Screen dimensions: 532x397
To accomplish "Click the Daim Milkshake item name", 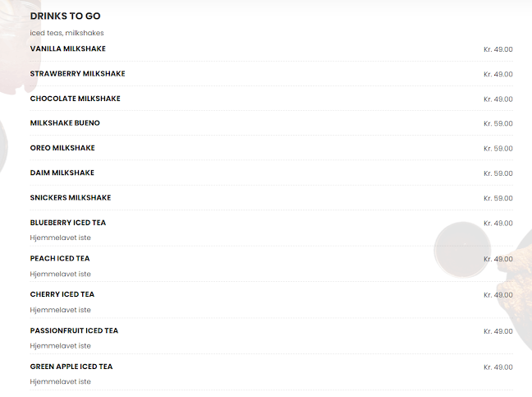I will [62, 173].
